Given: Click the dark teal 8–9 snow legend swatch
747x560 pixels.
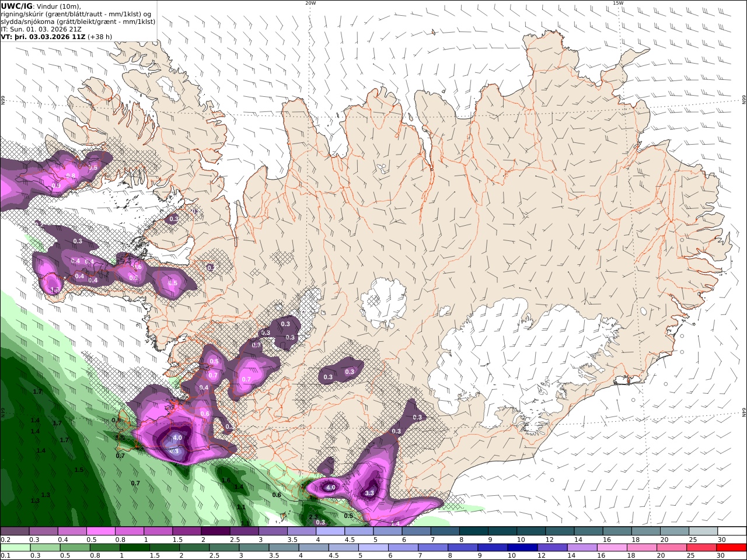Looking at the screenshot, I should (x=473, y=531).
